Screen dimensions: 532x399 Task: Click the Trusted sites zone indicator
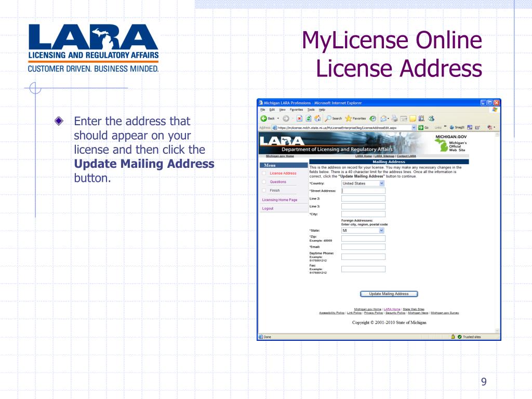[x=469, y=337]
